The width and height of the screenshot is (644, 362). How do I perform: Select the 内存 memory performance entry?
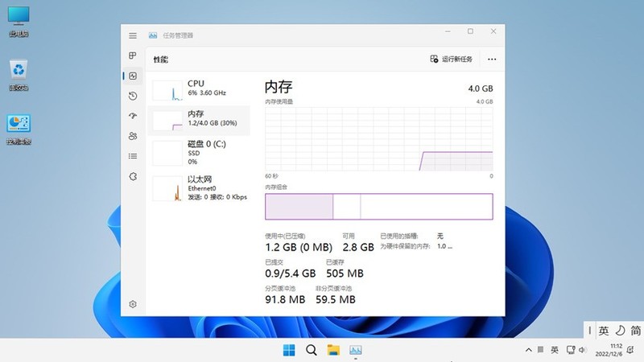pos(199,120)
